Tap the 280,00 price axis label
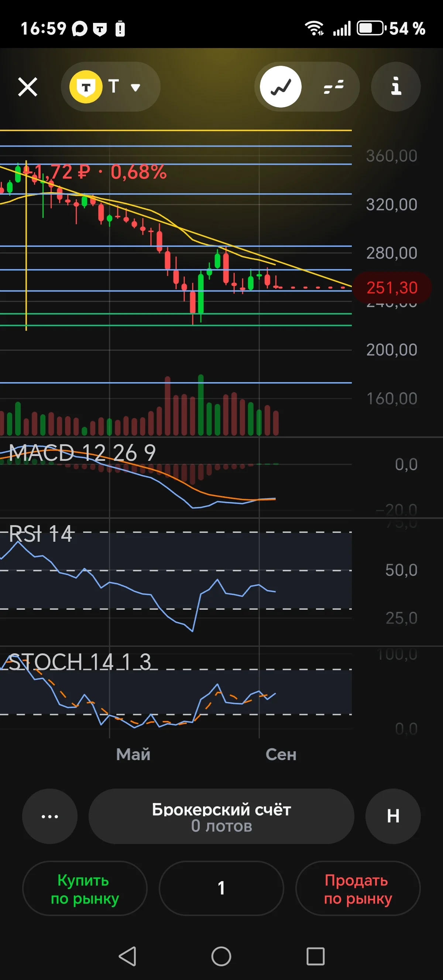The image size is (443, 980). 392,253
